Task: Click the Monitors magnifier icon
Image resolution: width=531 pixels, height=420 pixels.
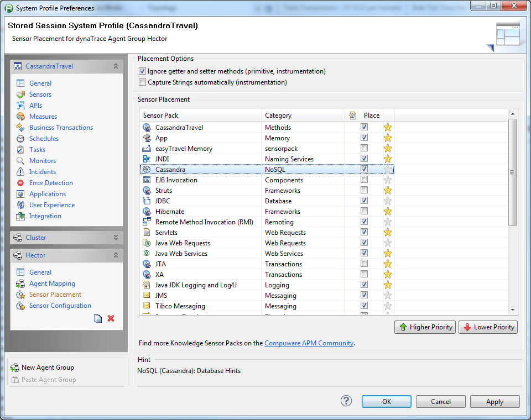Action: tap(20, 161)
